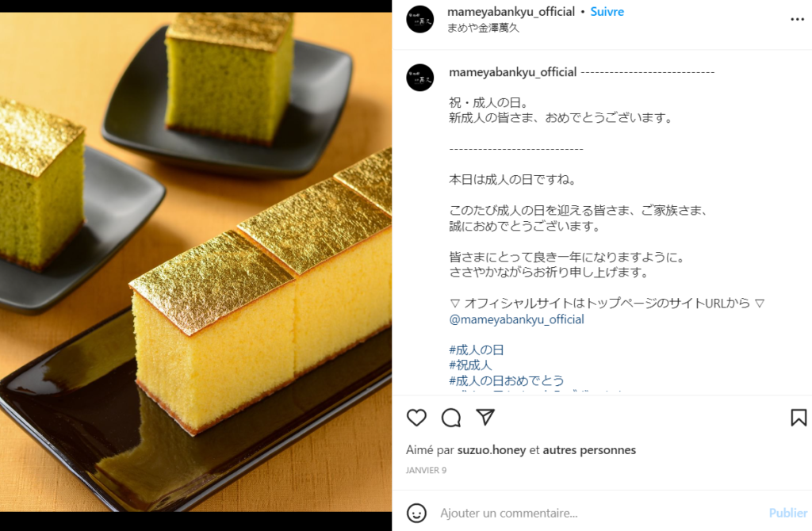The width and height of the screenshot is (812, 531).
Task: View suzuo.honey's profile from the likes
Action: coord(492,450)
